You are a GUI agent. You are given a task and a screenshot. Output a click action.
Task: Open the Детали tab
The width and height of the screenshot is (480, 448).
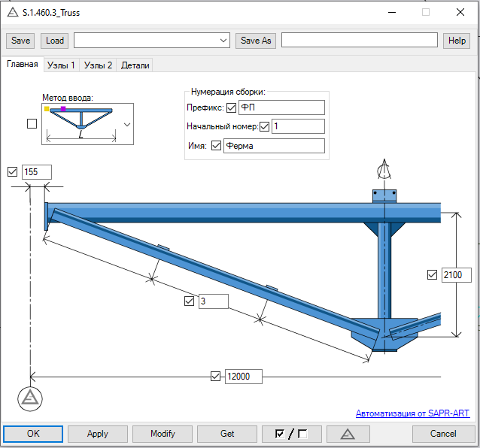(135, 65)
